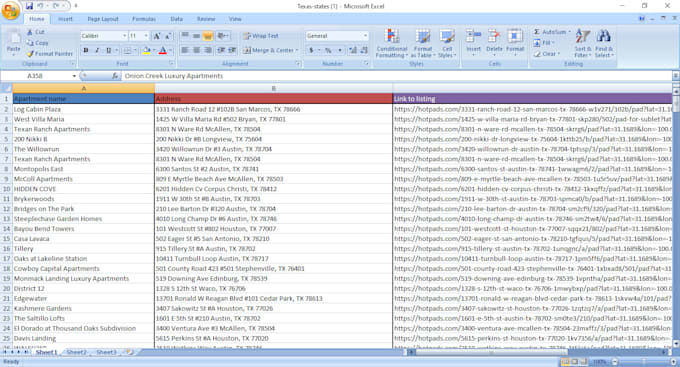Top align cell contents
The height and width of the screenshot is (367, 680).
185,36
